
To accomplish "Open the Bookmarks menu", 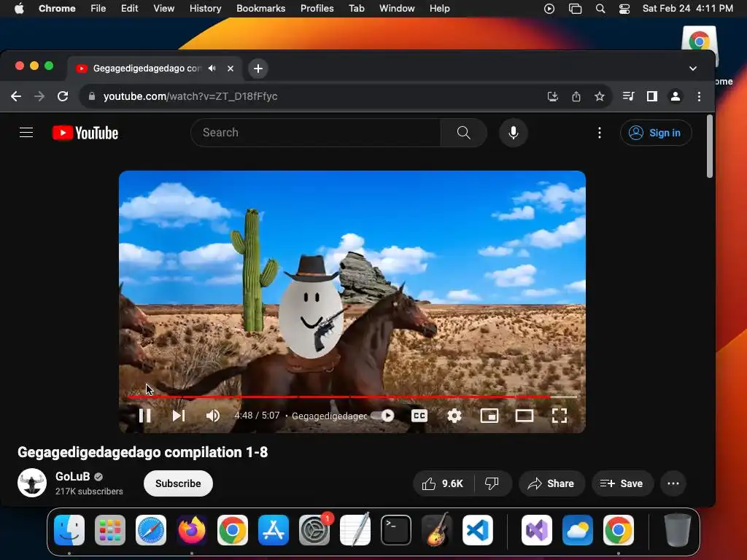I will click(x=260, y=9).
